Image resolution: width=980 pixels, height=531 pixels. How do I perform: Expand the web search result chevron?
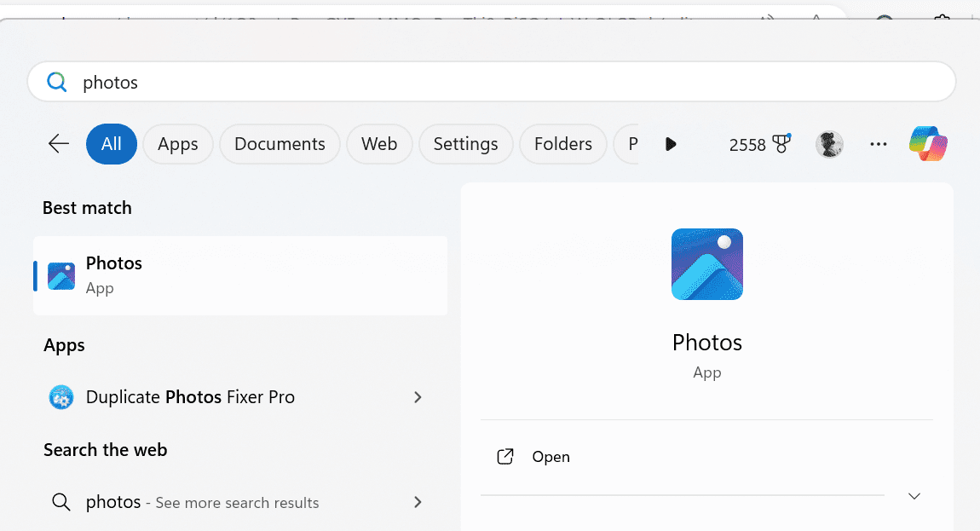click(x=418, y=502)
